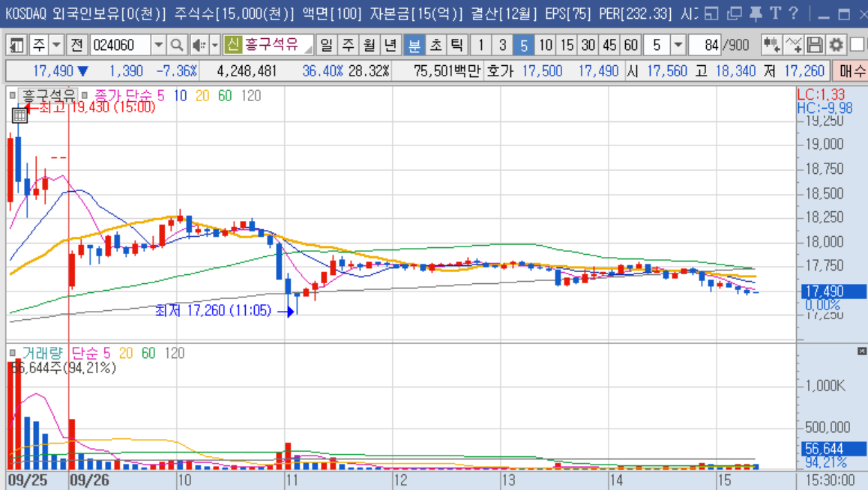Click the window layout icon in title bar
Image resolution: width=868 pixels, height=490 pixels.
[712, 13]
